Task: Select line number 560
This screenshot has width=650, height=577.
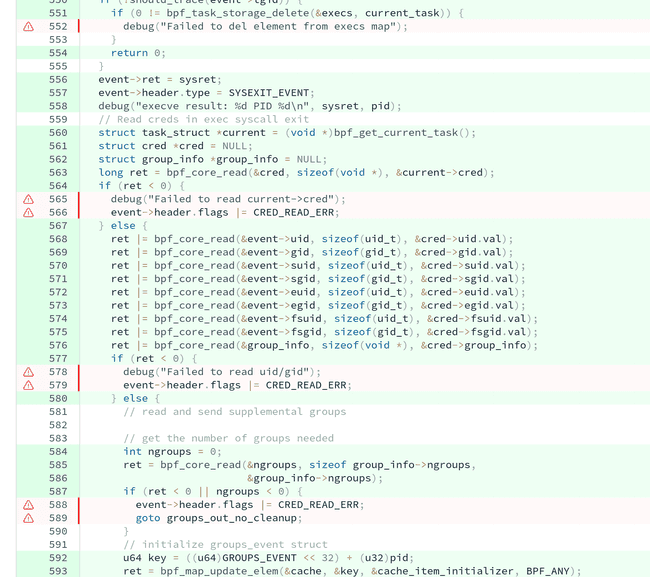Action: click(58, 133)
